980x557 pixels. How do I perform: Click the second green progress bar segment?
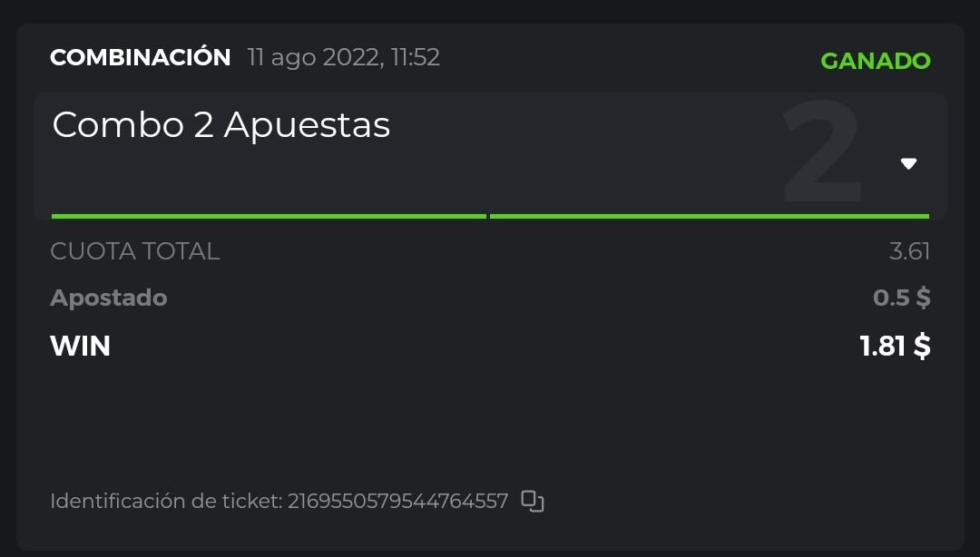pyautogui.click(x=709, y=216)
